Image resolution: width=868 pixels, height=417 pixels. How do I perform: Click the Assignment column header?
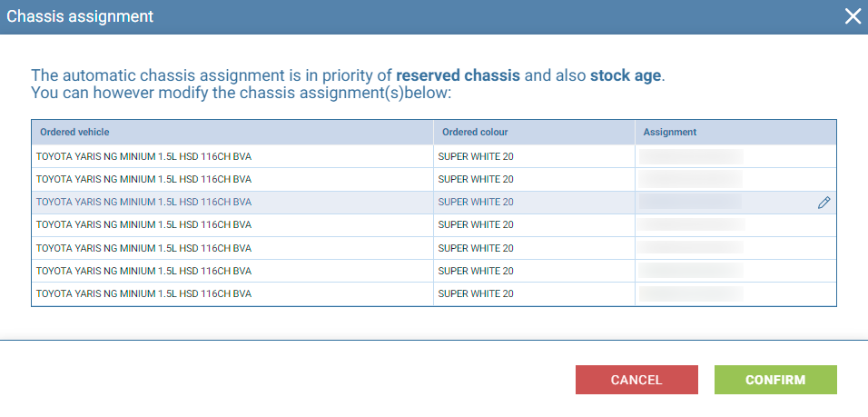tap(735, 133)
